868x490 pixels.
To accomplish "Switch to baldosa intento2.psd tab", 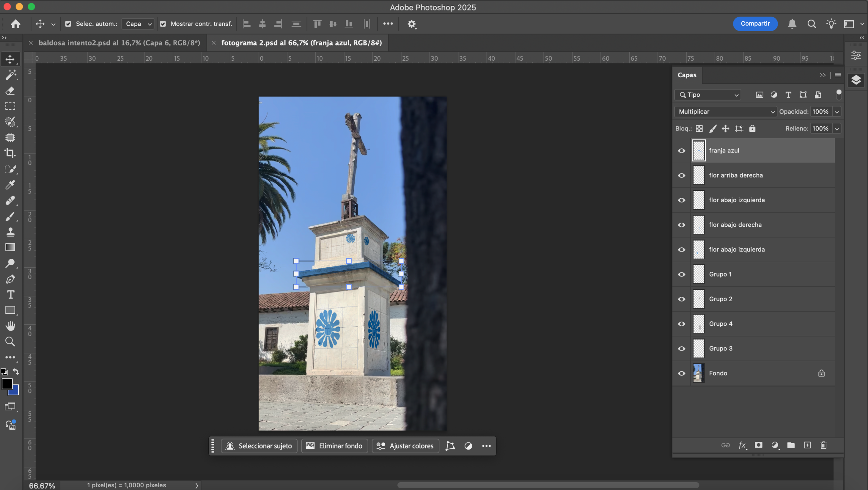I will pyautogui.click(x=119, y=43).
